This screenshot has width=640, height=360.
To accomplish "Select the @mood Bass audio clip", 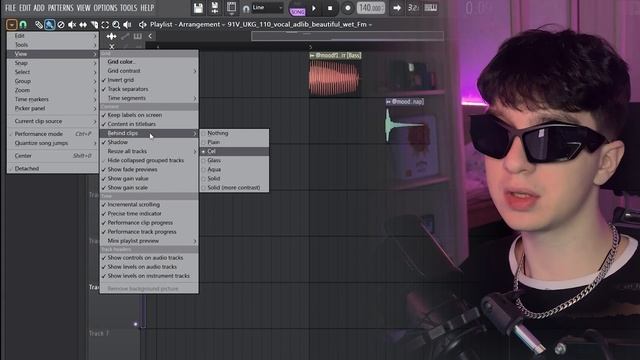I will tap(335, 74).
